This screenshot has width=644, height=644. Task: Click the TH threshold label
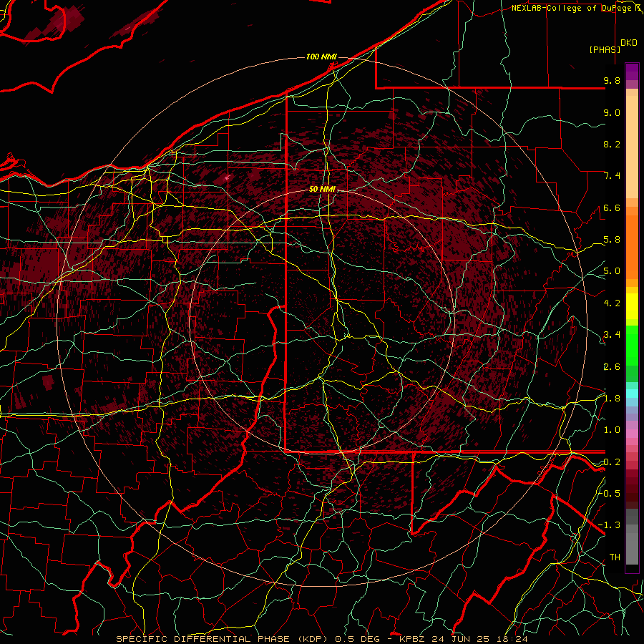click(x=615, y=557)
